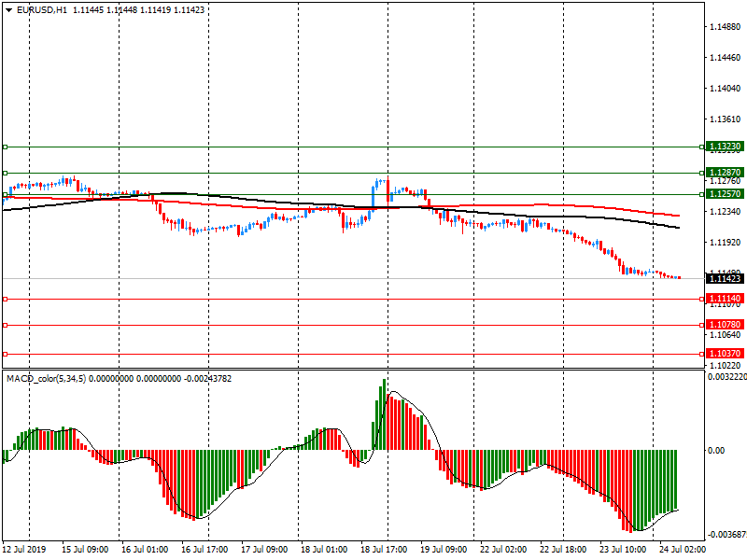The width and height of the screenshot is (747, 560).
Task: Grab left handle of 1.10780 horizontal line
Action: tap(6, 325)
